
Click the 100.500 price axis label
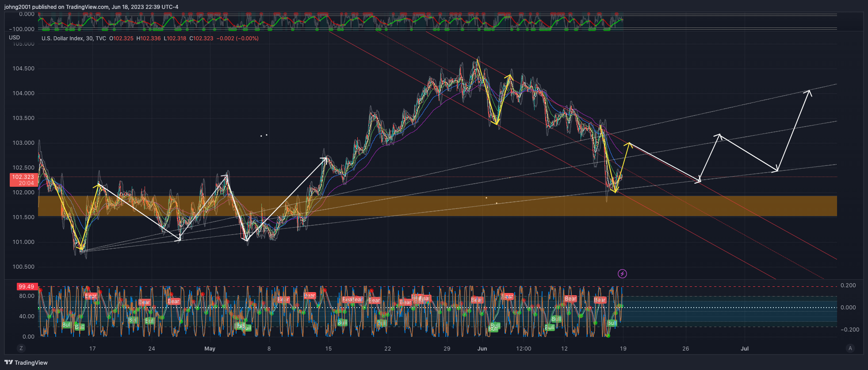(23, 267)
